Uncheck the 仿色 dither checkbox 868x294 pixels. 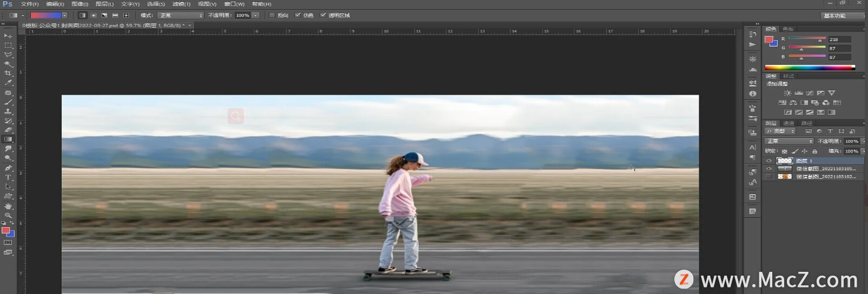pos(297,15)
